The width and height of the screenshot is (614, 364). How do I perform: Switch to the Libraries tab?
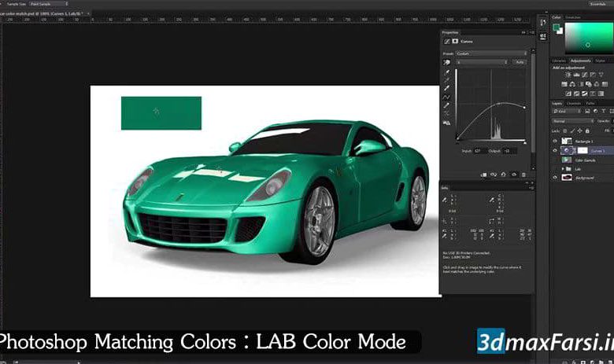tap(559, 61)
